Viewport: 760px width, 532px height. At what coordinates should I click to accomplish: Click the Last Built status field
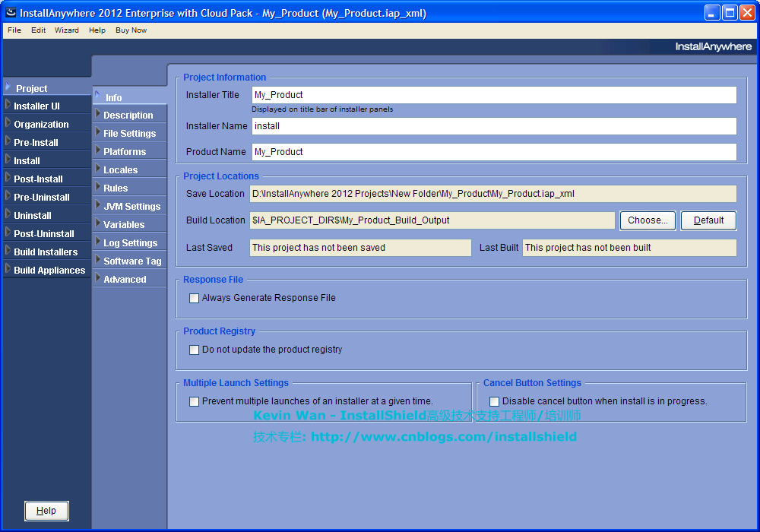click(629, 248)
